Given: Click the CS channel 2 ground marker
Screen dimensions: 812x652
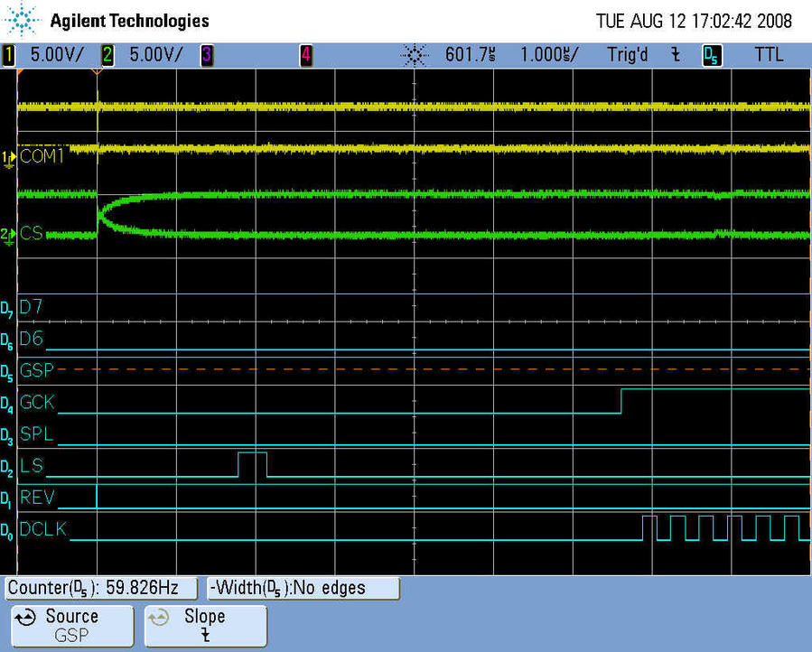Looking at the screenshot, I should coord(9,235).
